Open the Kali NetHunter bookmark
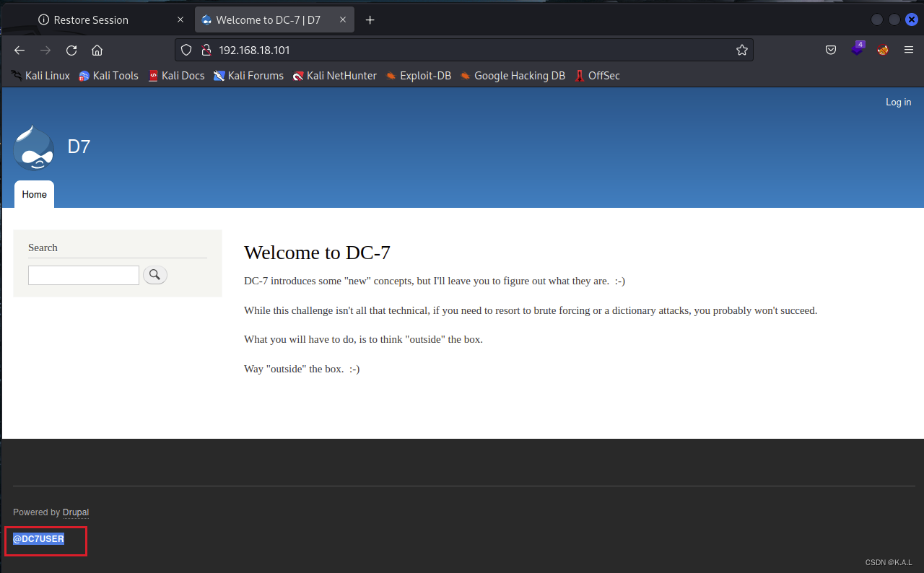Screen dimensions: 924x573 tap(335, 76)
